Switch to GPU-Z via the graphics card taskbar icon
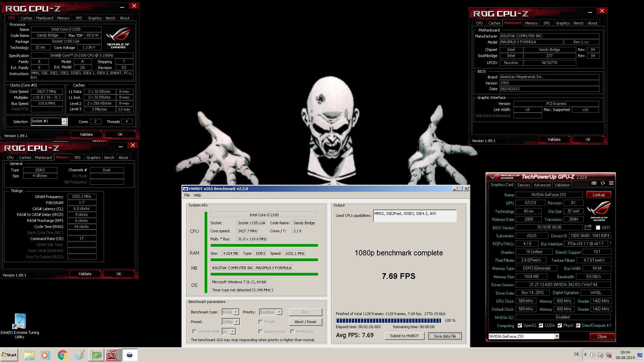Image resolution: width=644 pixels, height=362 pixels. pyautogui.click(x=96, y=355)
